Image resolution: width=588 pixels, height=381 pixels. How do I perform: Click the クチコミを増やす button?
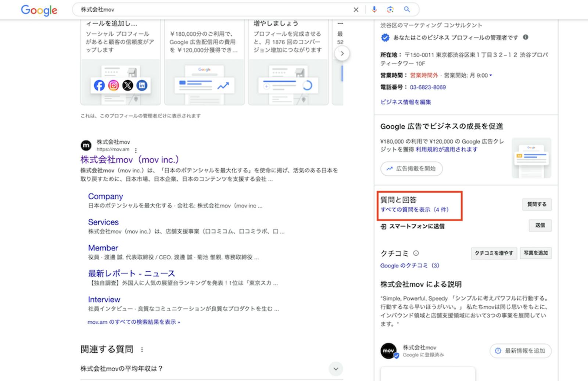[x=494, y=253]
